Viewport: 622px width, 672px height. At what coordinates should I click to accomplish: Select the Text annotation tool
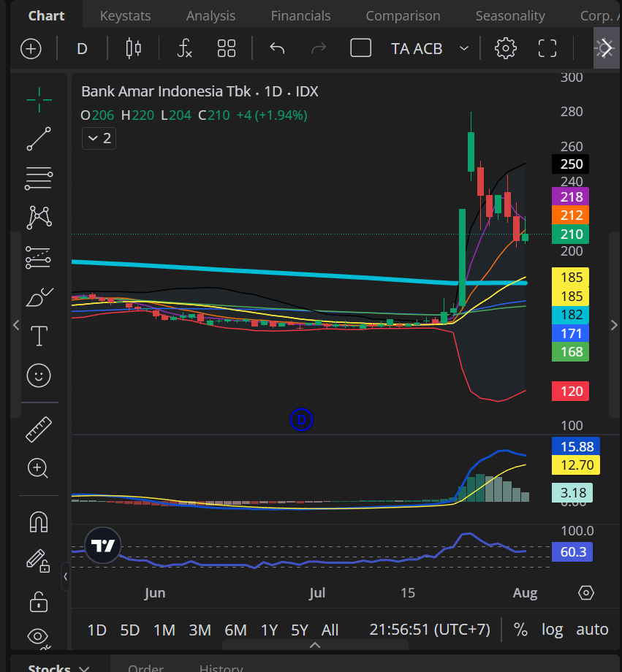click(39, 335)
